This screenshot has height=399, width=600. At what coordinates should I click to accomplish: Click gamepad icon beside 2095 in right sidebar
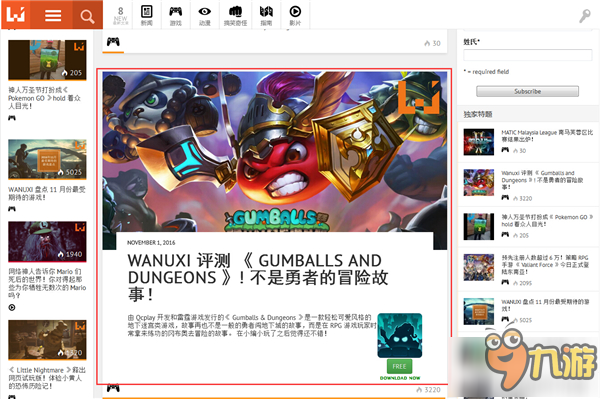[505, 282]
